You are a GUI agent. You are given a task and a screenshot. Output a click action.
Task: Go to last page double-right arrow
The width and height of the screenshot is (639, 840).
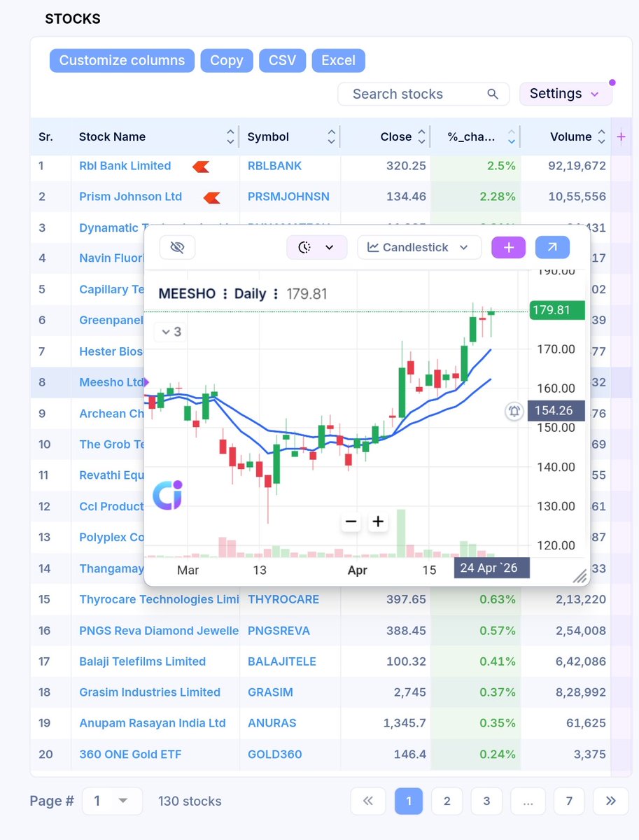610,801
